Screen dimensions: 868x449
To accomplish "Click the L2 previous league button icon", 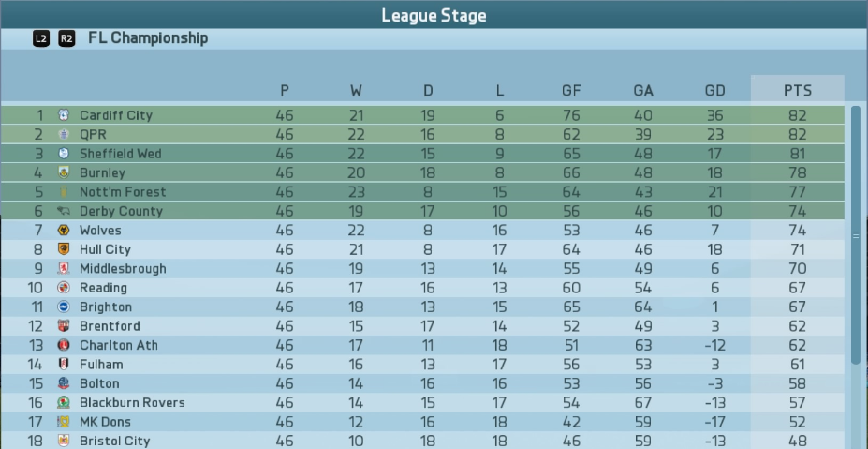I will pyautogui.click(x=41, y=38).
